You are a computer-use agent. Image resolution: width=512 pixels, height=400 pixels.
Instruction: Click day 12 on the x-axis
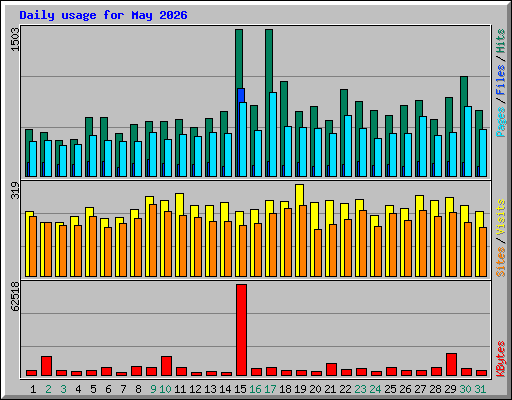pos(195,389)
